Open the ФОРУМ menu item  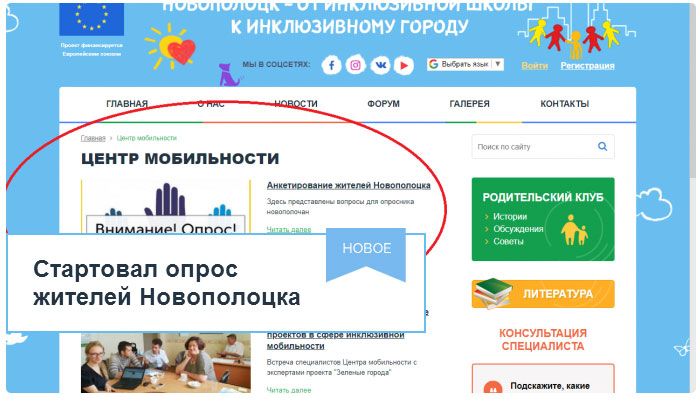(x=383, y=104)
